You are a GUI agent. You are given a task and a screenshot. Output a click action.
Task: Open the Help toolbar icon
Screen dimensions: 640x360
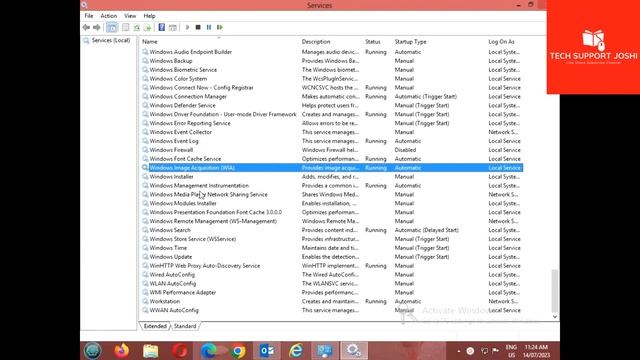point(162,27)
